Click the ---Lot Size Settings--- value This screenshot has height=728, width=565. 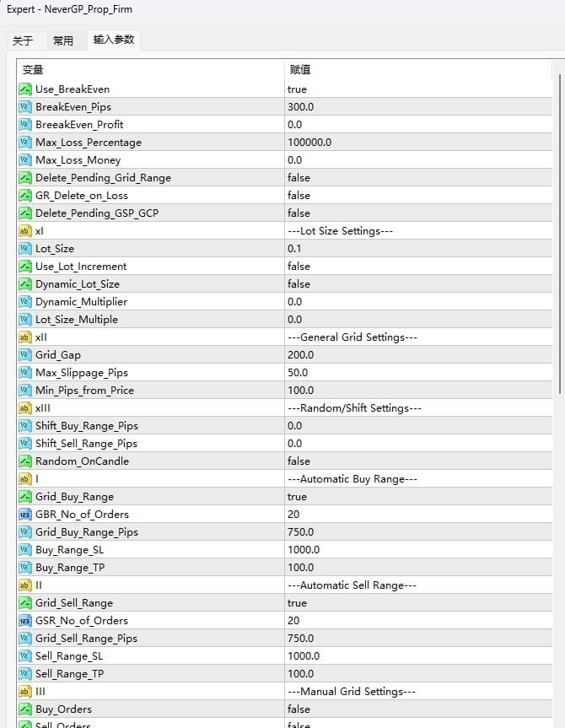(x=341, y=231)
